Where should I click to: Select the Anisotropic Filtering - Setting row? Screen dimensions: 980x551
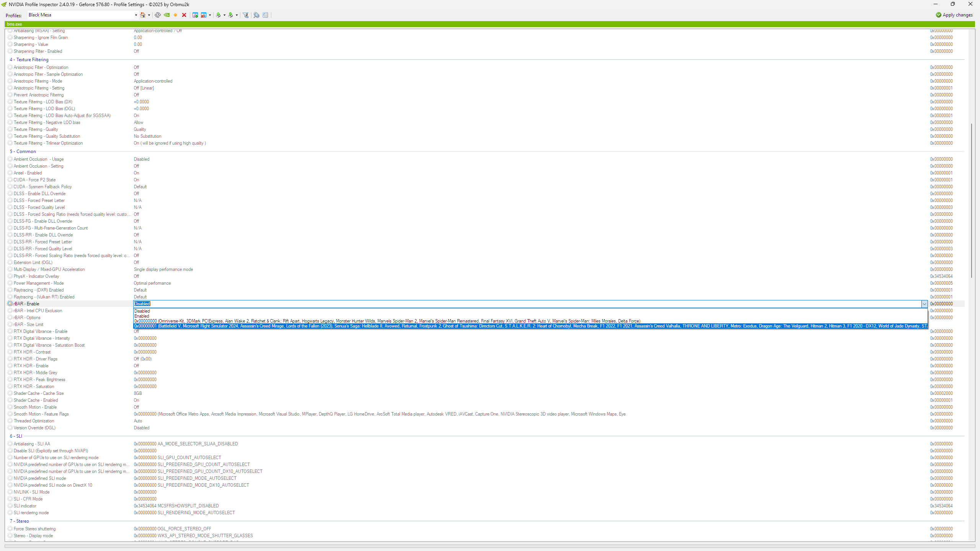485,88
